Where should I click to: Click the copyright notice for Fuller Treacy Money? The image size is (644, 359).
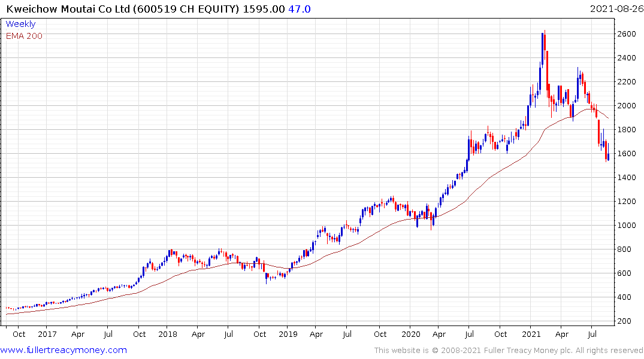click(509, 351)
